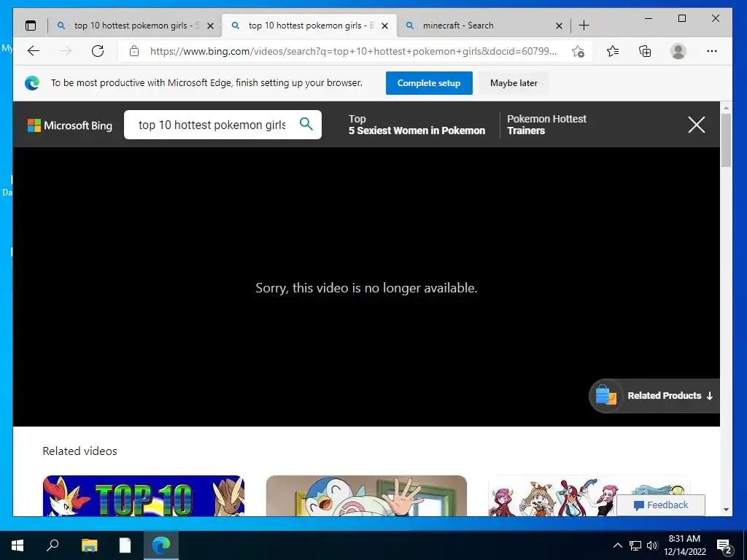Click the Edge logo in setup banner
Screen dimensions: 747x560
pos(32,83)
